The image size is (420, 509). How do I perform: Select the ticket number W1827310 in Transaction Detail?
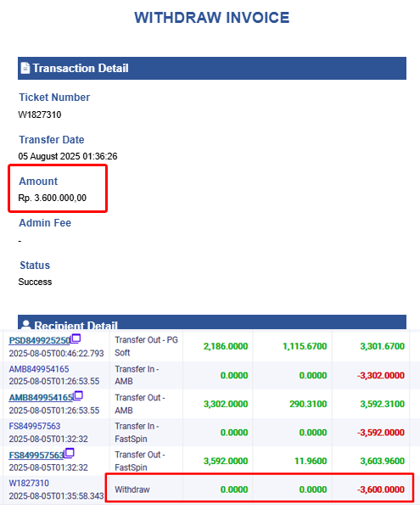pyautogui.click(x=40, y=115)
